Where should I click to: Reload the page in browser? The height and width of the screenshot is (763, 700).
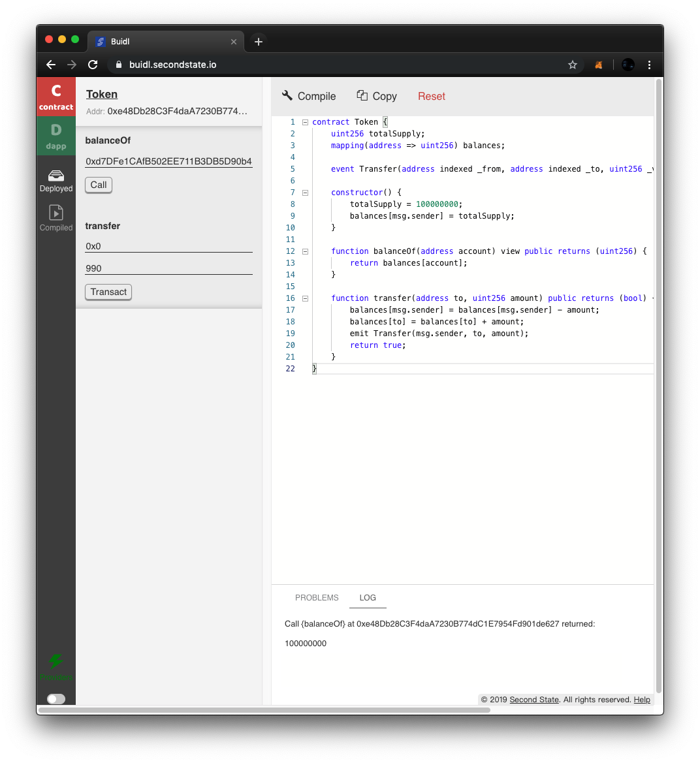[x=93, y=65]
